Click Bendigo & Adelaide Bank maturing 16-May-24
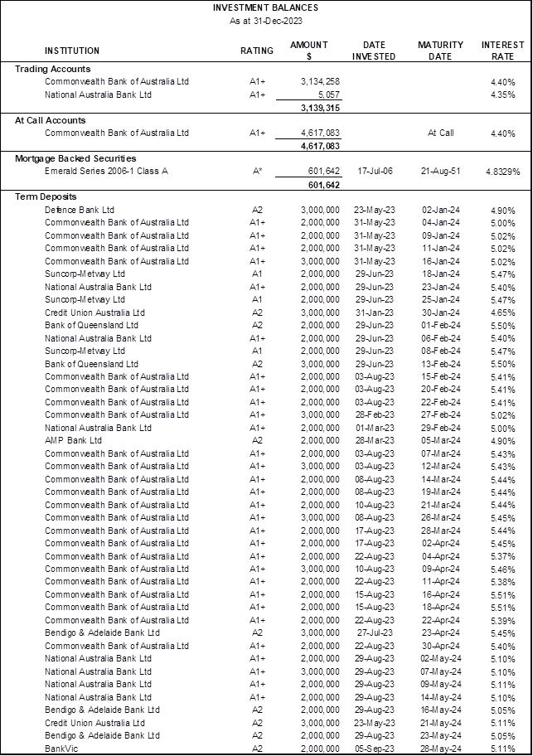 (x=102, y=710)
